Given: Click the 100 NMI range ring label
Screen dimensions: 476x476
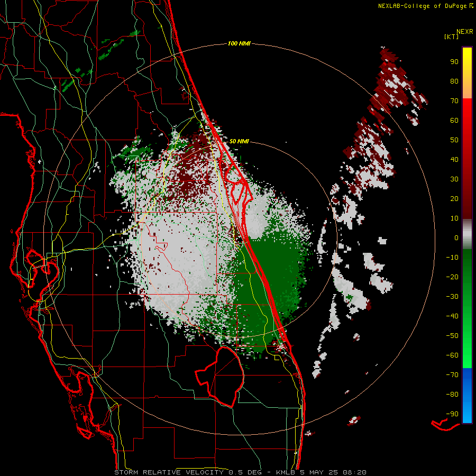Looking at the screenshot, I should 239,43.
